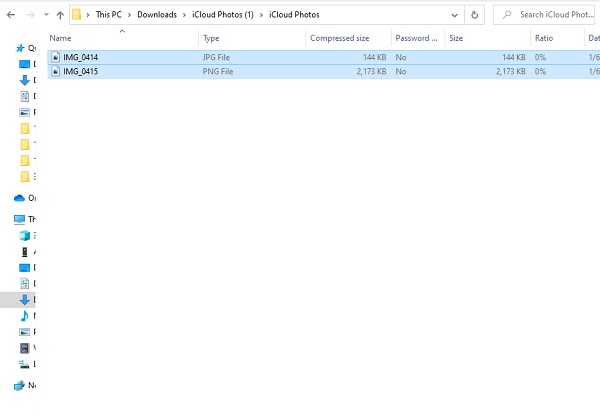Open recent locations dropdown arrow

coord(44,15)
